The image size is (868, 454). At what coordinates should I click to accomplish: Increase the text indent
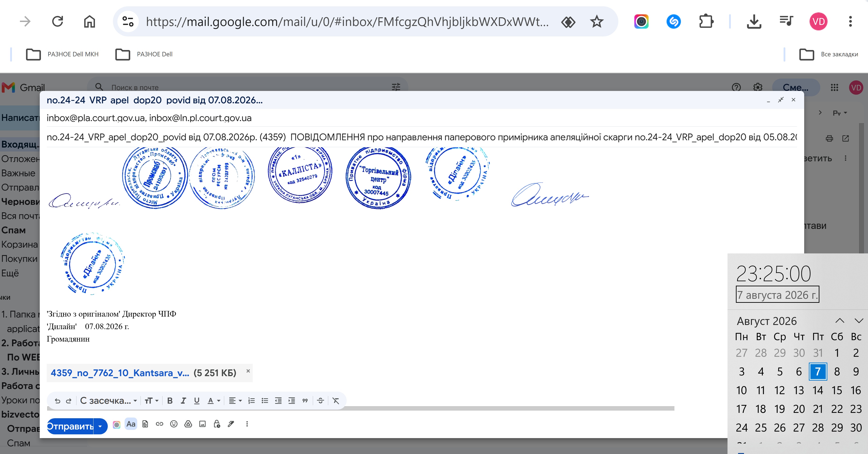292,401
